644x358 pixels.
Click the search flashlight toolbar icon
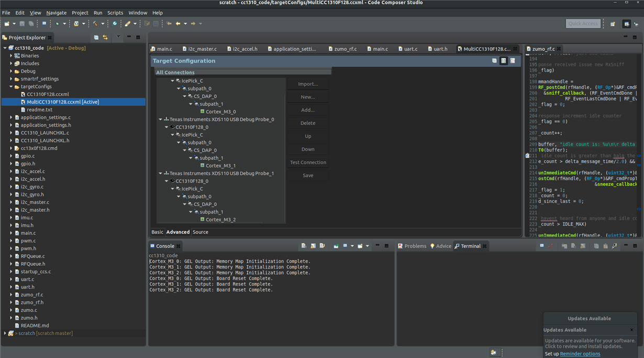(x=127, y=24)
